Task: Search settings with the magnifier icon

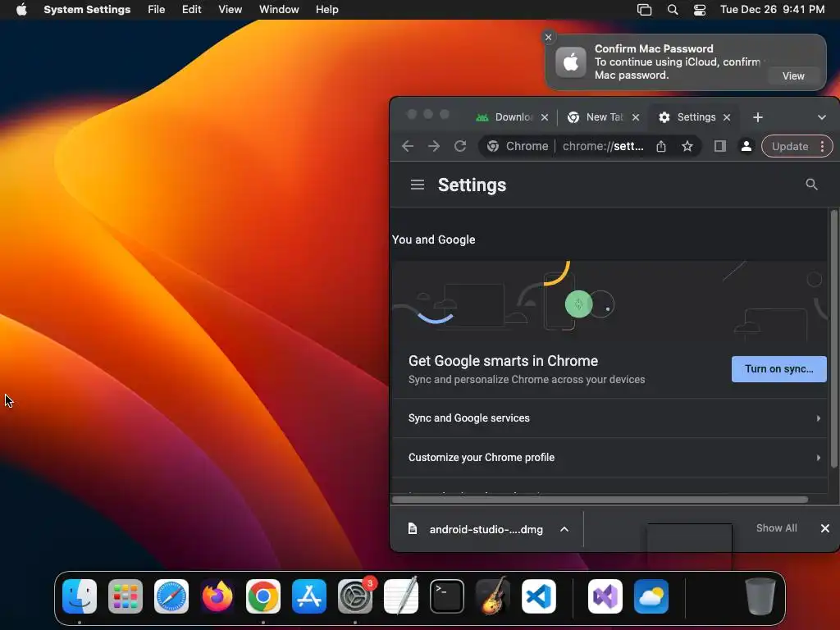Action: [811, 185]
